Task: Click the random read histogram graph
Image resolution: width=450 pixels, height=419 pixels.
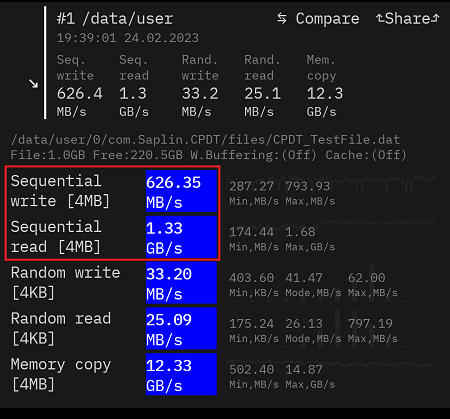Action: tap(331, 328)
